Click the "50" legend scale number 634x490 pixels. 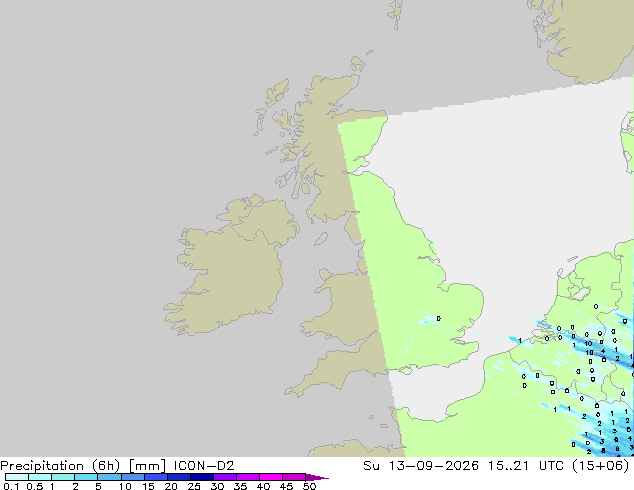click(309, 486)
